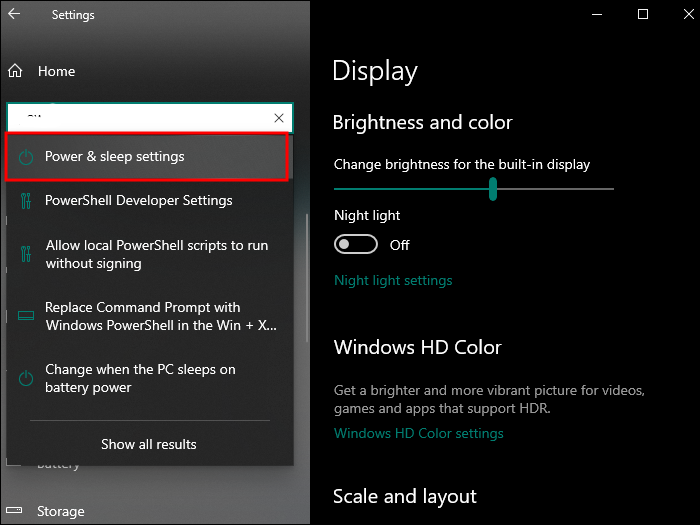
Task: Click the back arrow in Settings
Action: click(14, 15)
